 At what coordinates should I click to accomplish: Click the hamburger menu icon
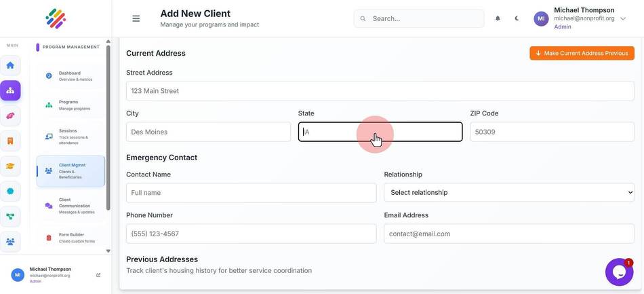click(136, 18)
